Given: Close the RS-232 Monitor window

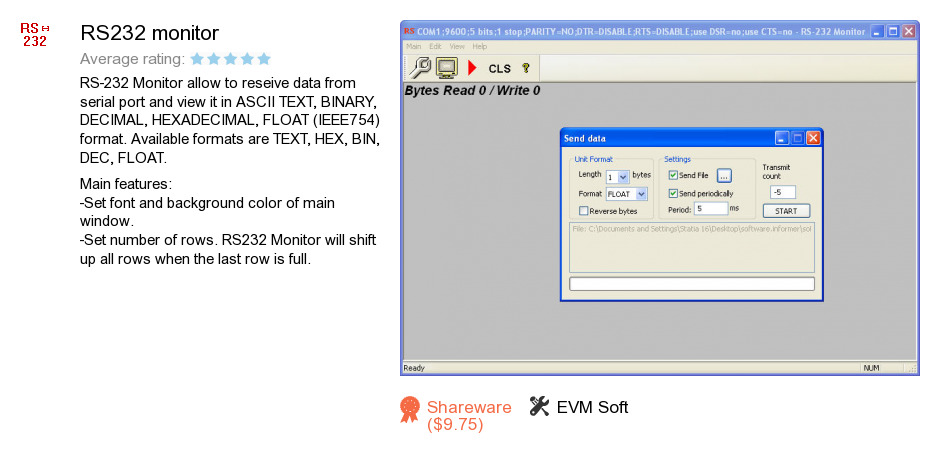Looking at the screenshot, I should click(909, 31).
